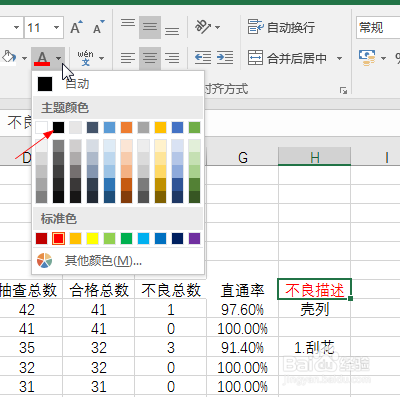Click the wén phonetic guide icon
Screen dimensions: 400x397
(85, 58)
